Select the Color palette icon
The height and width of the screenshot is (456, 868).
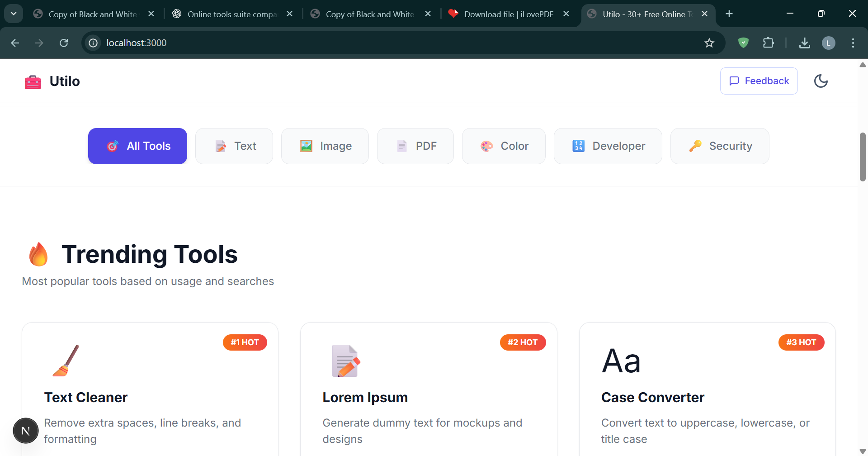point(486,146)
